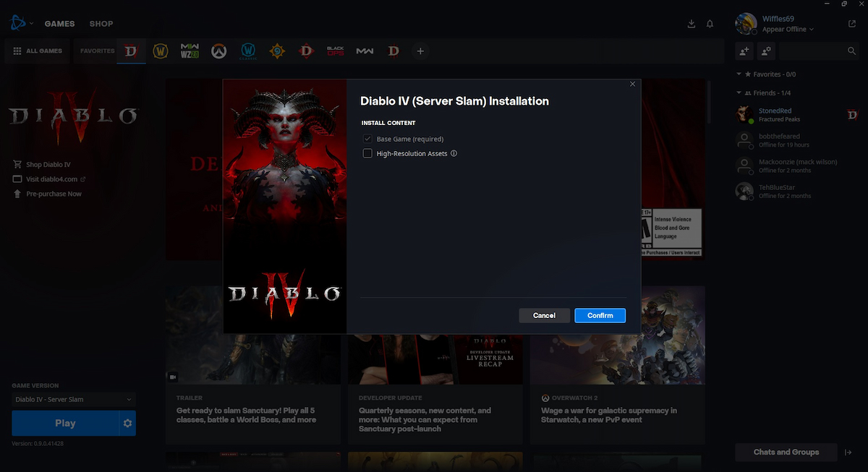868x472 pixels.
Task: Collapse the Friends list section
Action: 739,93
